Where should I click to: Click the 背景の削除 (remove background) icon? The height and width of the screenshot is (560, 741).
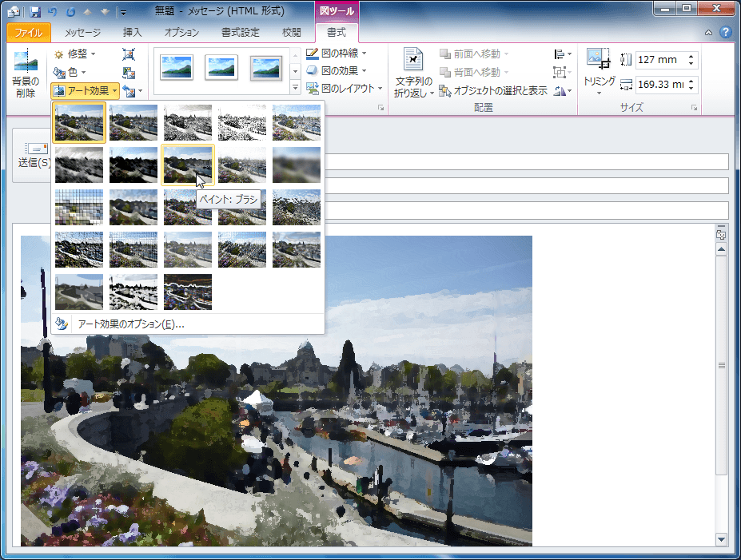(24, 62)
